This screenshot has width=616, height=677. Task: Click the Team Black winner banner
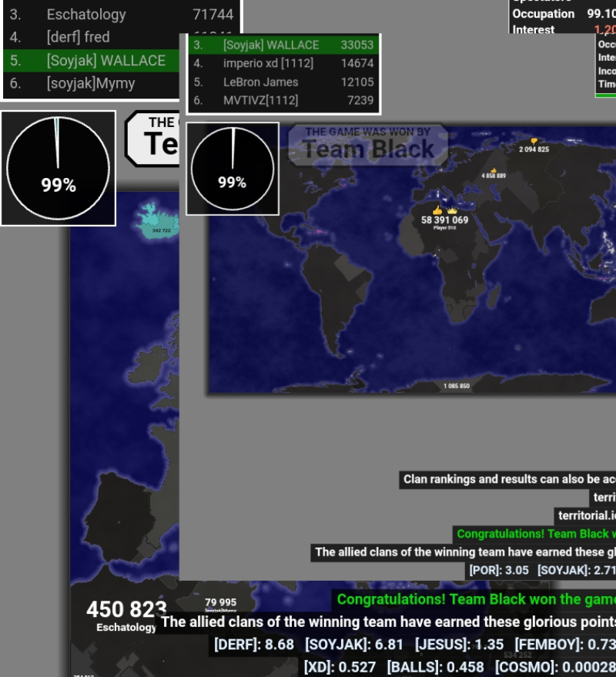point(368,144)
